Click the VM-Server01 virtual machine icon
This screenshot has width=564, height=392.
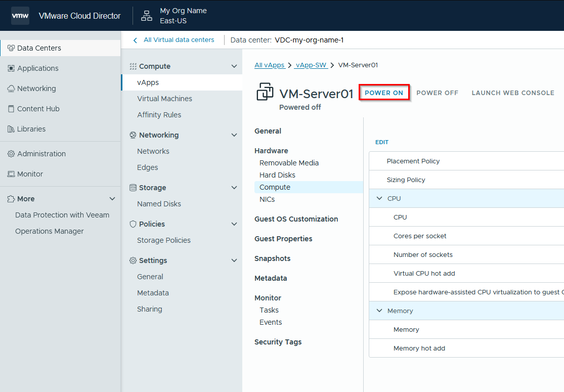[265, 92]
